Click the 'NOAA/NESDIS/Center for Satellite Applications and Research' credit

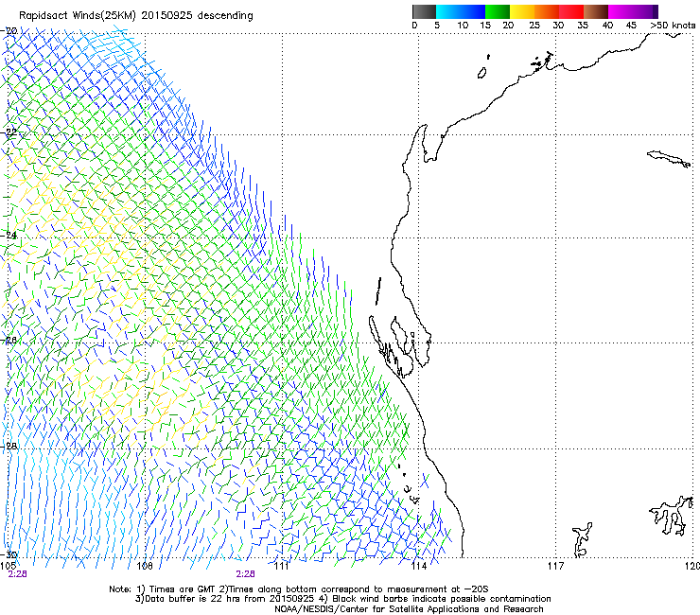point(409,609)
